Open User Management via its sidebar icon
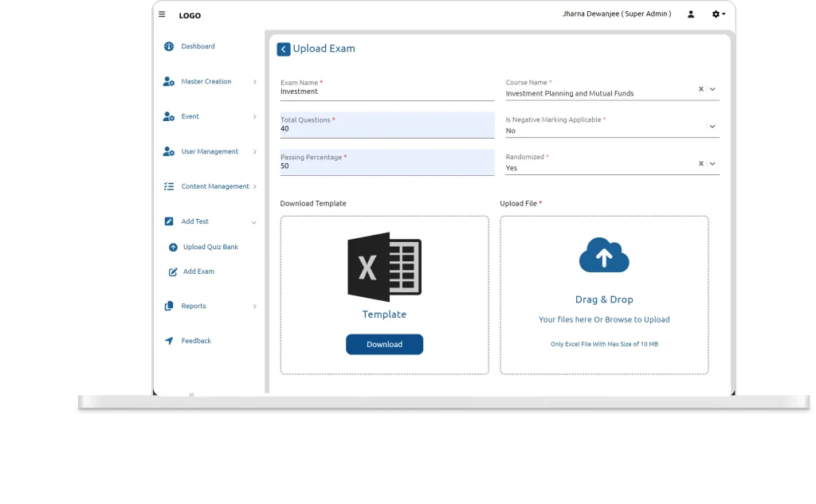Image resolution: width=816 pixels, height=504 pixels. coord(168,151)
